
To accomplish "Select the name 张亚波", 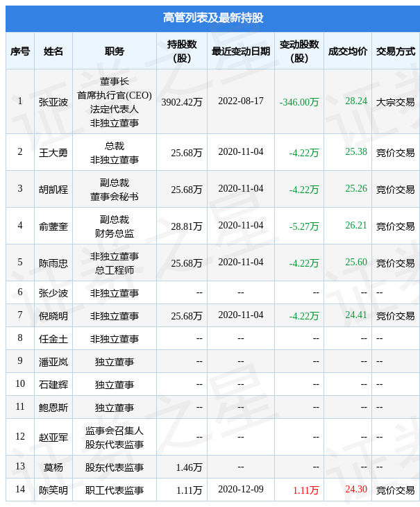I will [x=53, y=102].
